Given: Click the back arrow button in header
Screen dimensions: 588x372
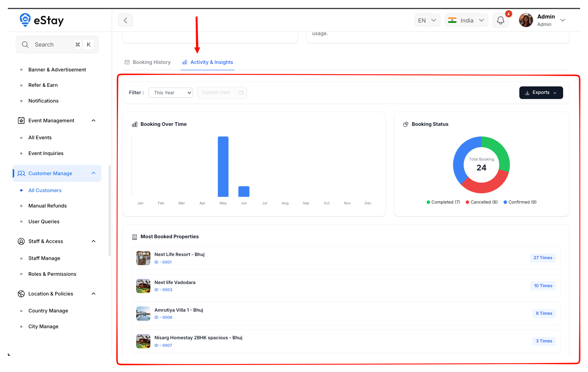Looking at the screenshot, I should (x=125, y=20).
